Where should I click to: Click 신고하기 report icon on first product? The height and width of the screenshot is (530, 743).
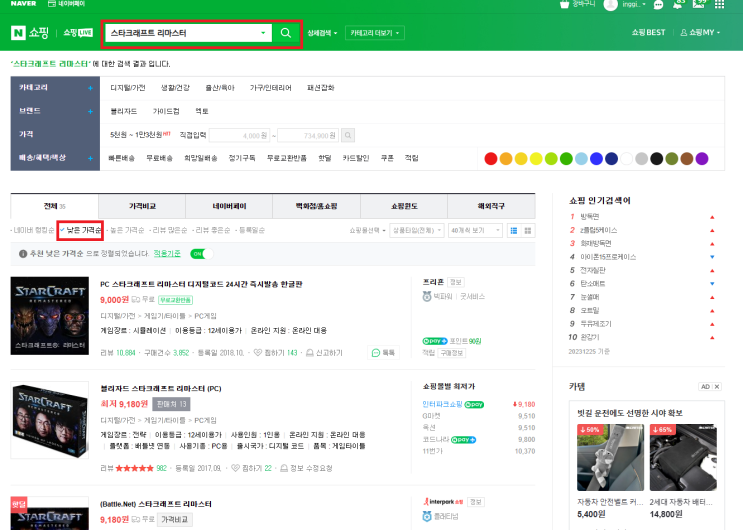tap(309, 353)
